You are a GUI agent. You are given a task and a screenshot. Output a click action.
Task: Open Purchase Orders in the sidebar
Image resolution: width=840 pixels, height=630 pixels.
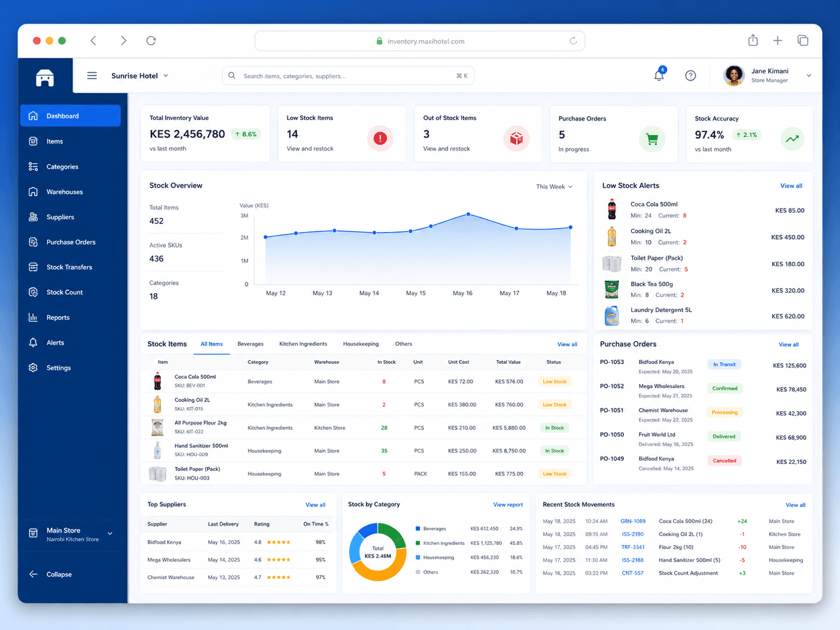click(x=70, y=242)
